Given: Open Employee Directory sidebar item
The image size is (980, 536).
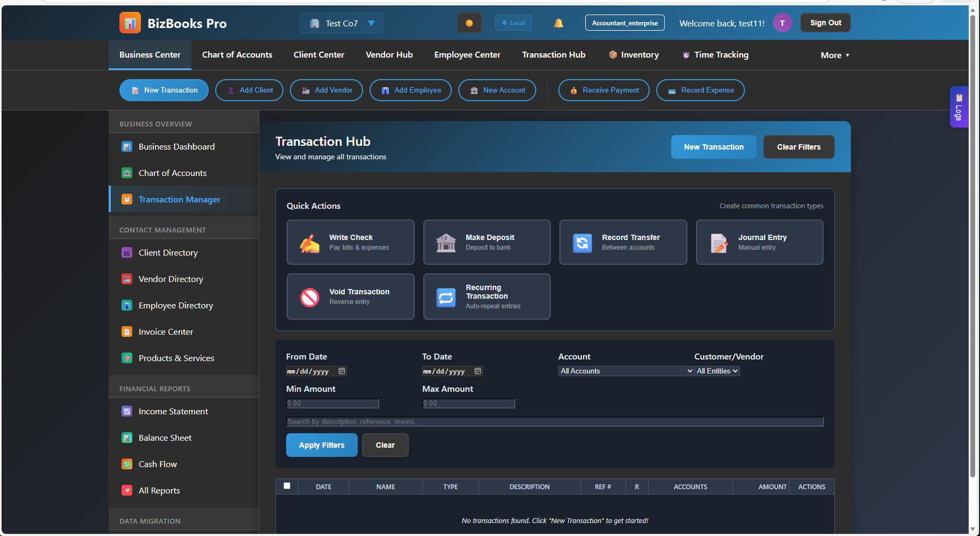Looking at the screenshot, I should coord(184,305).
